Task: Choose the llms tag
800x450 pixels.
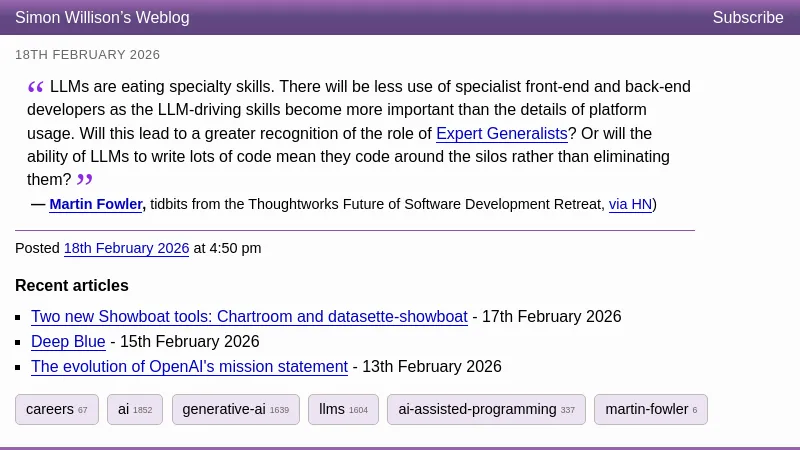Action: pos(343,409)
